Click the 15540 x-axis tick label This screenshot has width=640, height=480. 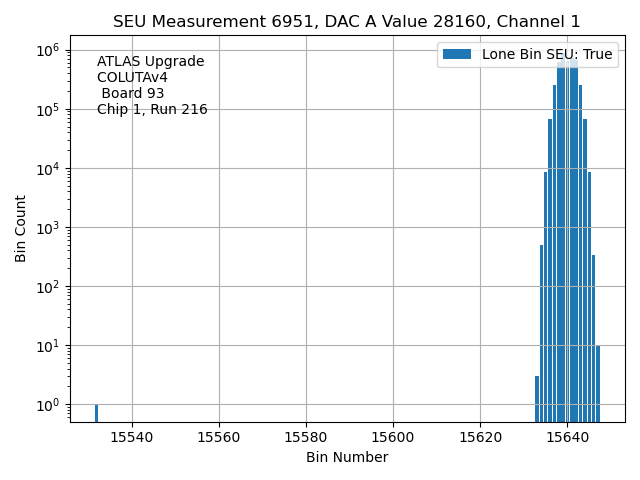pyautogui.click(x=132, y=437)
